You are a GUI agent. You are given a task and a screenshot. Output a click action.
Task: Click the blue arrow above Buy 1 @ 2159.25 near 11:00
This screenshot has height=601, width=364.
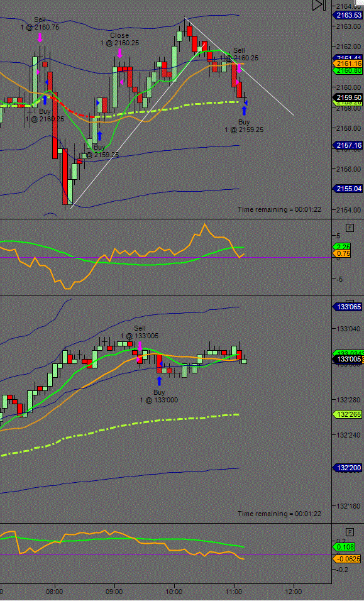coord(245,111)
